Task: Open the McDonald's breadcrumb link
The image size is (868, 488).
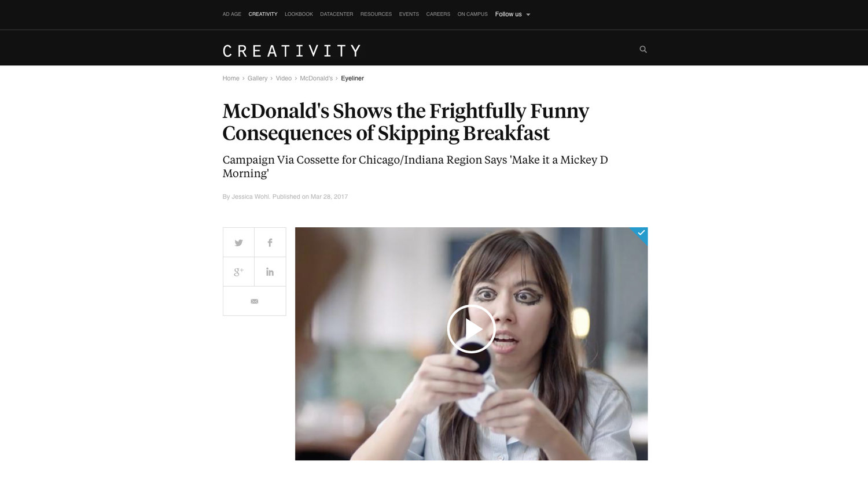Action: tap(316, 79)
